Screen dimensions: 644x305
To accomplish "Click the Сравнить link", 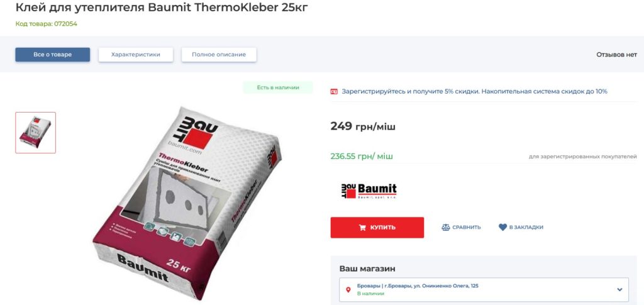I will 461,227.
